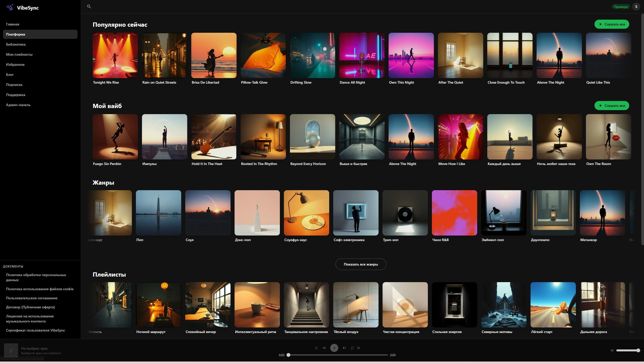The image size is (644, 363).
Task: Play all Популярно сейчас tracks
Action: coord(612,24)
